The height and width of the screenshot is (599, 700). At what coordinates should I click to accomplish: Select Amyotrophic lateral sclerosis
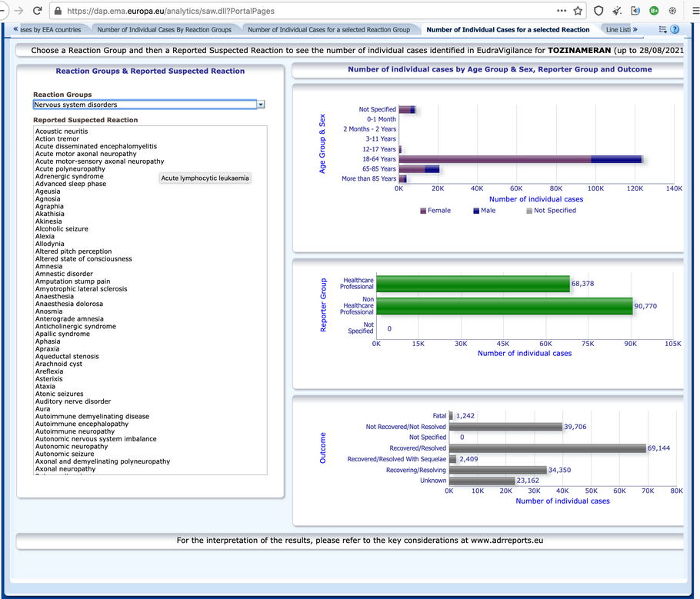pos(82,289)
